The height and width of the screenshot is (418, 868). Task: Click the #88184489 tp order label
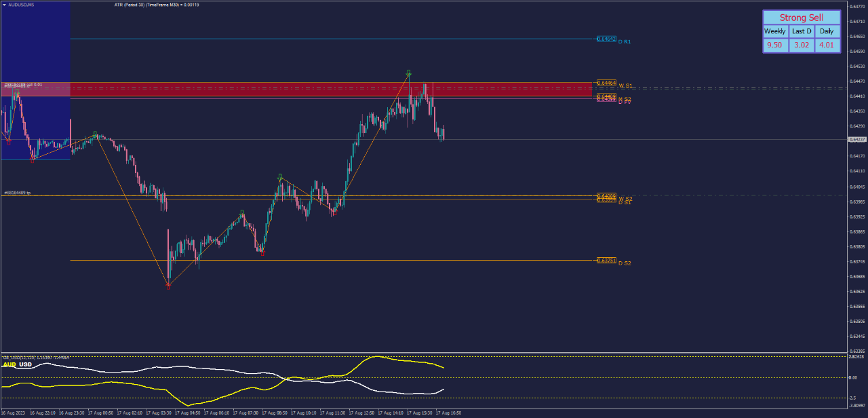[17, 193]
